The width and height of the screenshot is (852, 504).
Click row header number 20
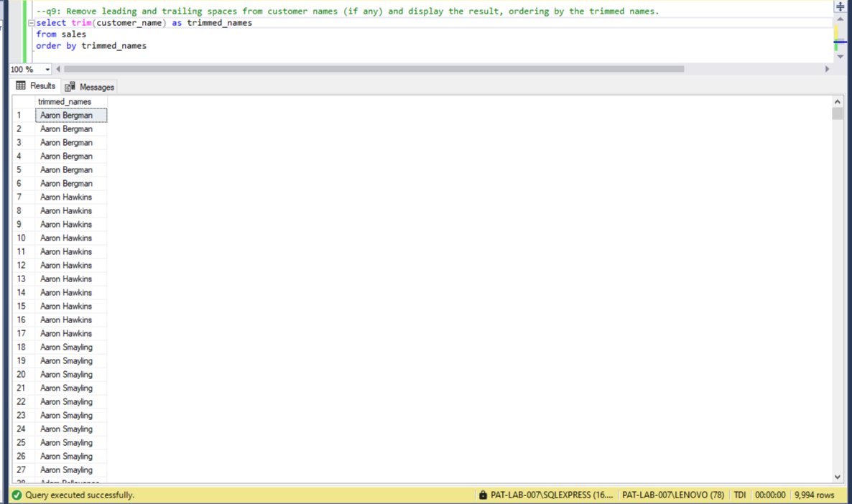click(24, 374)
